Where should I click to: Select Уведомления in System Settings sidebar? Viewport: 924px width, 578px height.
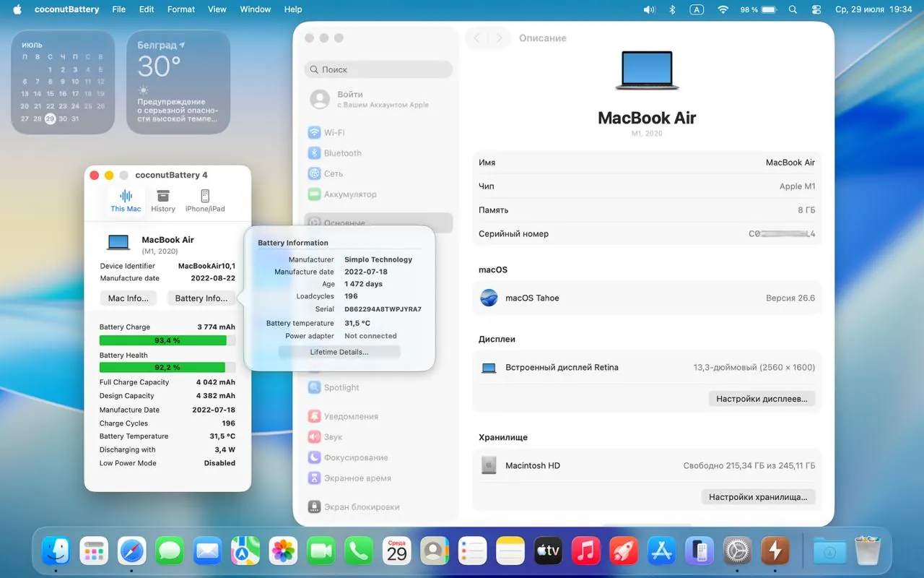point(379,416)
